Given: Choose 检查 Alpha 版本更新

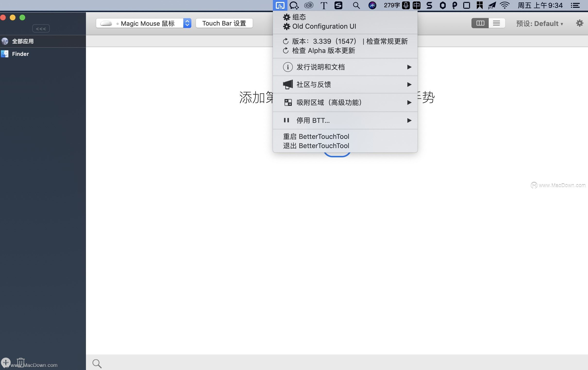Looking at the screenshot, I should point(345,50).
